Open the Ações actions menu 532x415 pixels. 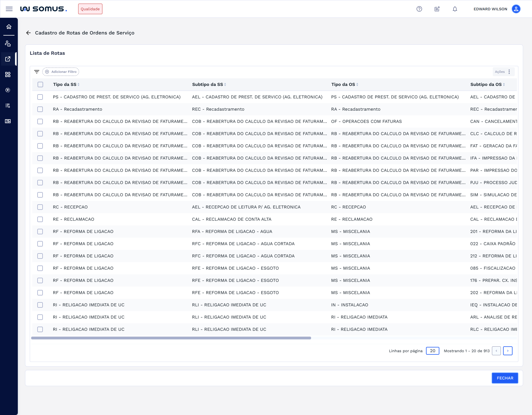coord(503,72)
